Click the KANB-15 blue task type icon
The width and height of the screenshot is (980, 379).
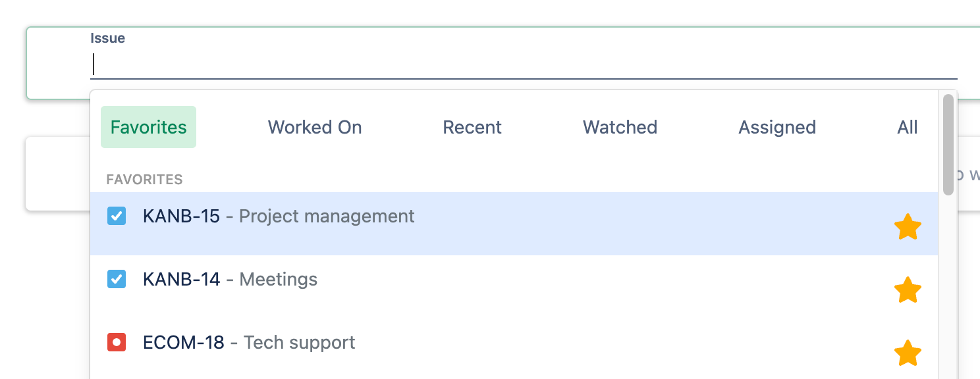117,216
